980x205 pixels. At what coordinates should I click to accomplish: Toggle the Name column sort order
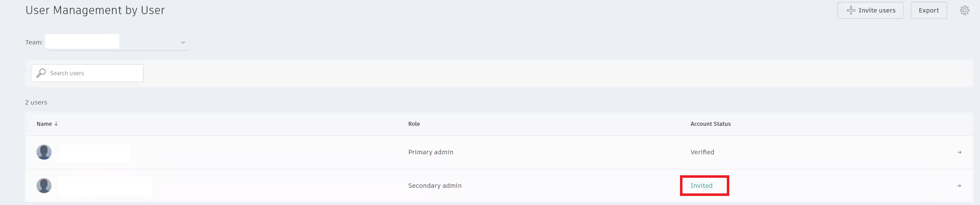pos(56,123)
